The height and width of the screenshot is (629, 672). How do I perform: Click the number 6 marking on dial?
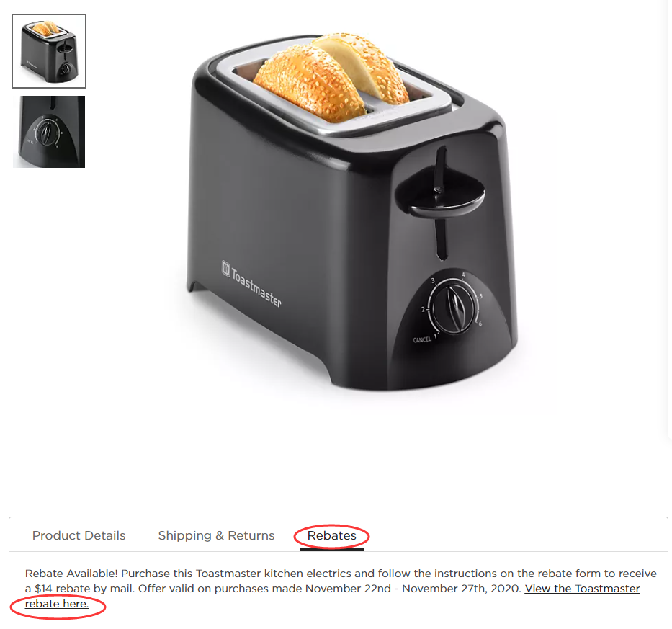tap(480, 324)
